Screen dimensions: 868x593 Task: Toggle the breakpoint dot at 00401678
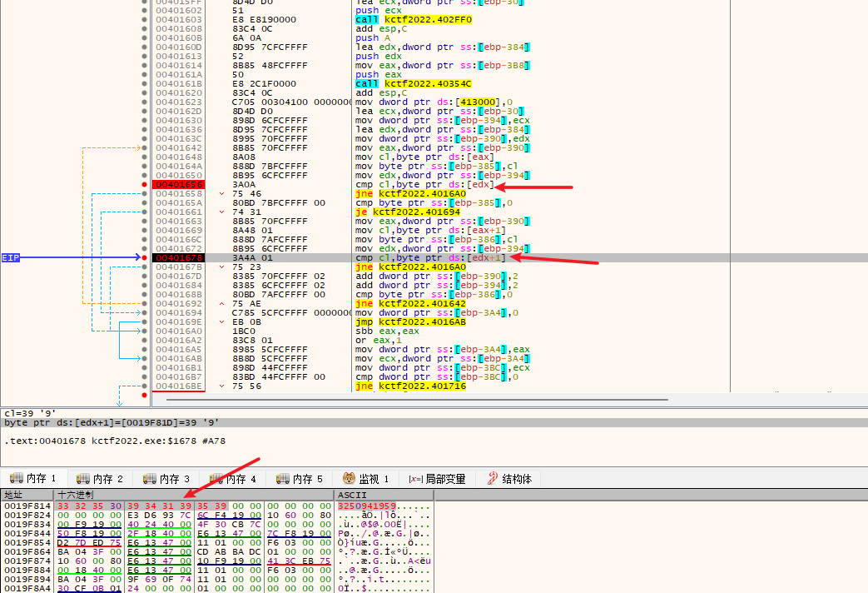click(146, 258)
